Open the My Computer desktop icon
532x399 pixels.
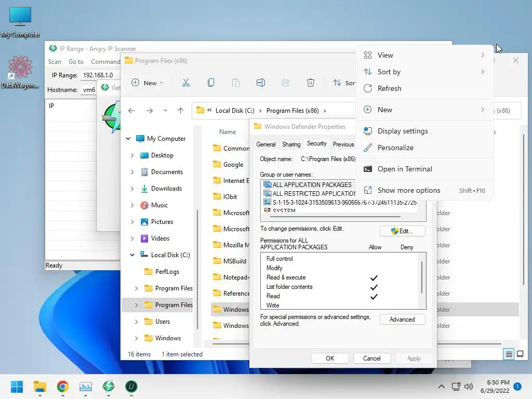20,22
